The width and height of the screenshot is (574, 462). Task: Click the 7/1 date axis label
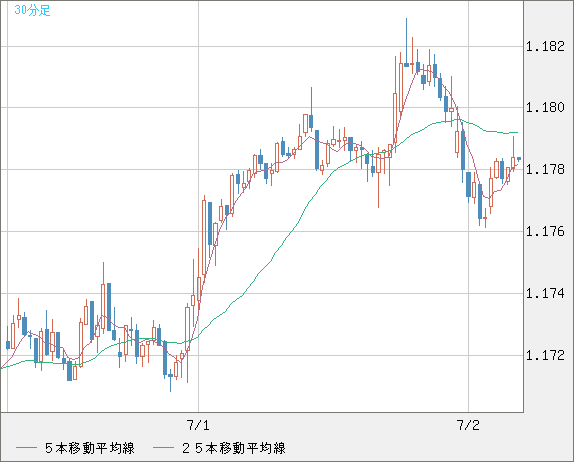coord(198,425)
